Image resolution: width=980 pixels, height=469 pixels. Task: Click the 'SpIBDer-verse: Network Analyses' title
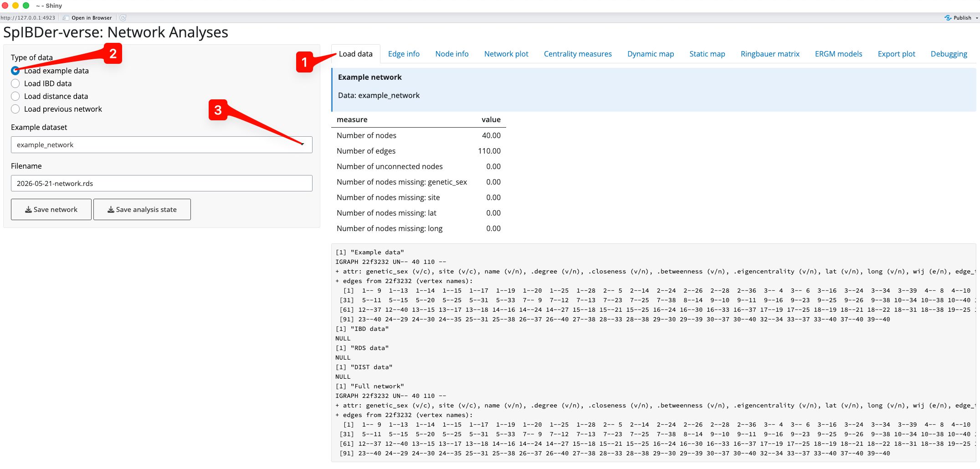pos(116,32)
